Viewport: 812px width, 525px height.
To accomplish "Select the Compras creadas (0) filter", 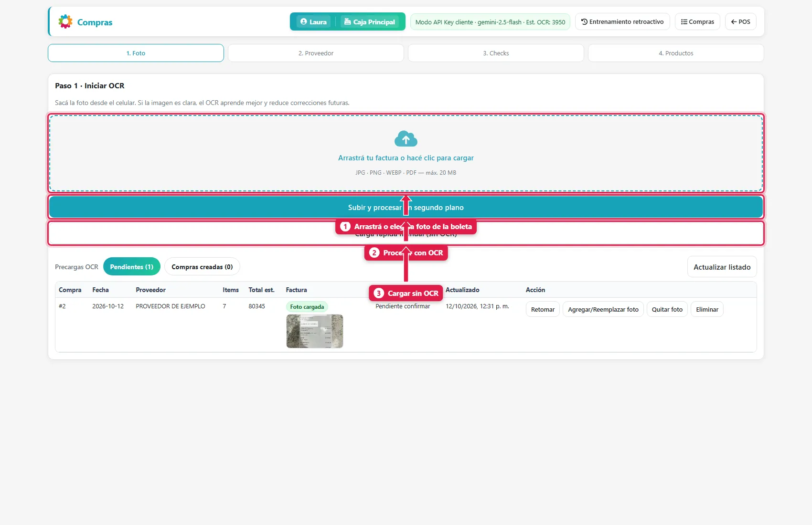I will pos(202,267).
